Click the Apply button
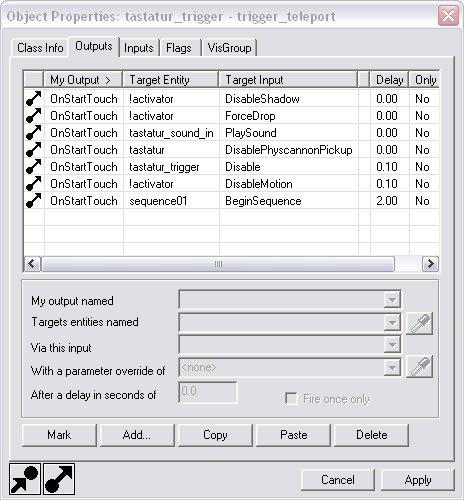464x500 pixels. click(x=418, y=480)
